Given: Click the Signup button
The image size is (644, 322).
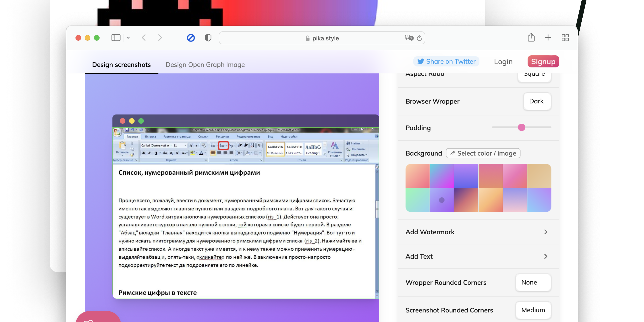Looking at the screenshot, I should click(543, 61).
